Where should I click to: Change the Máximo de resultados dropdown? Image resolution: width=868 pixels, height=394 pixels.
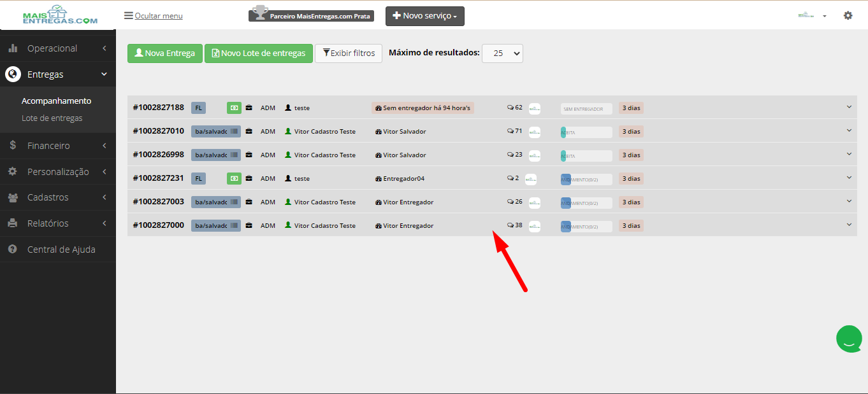click(x=502, y=53)
